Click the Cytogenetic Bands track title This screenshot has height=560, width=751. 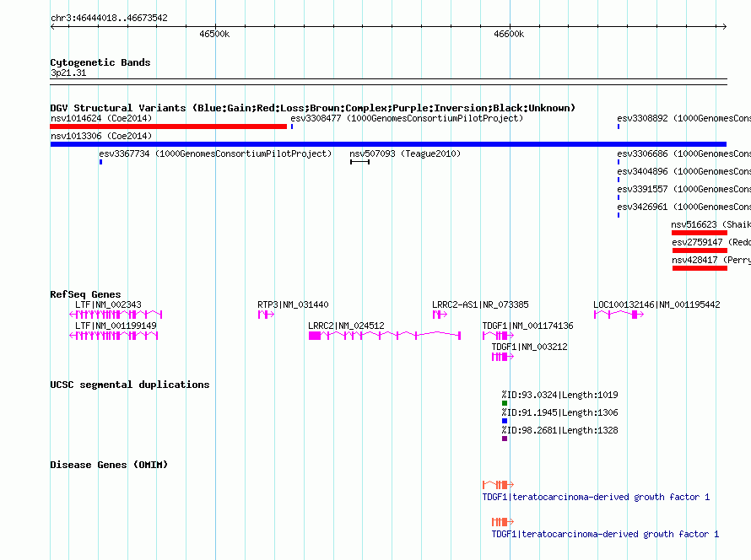point(100,62)
